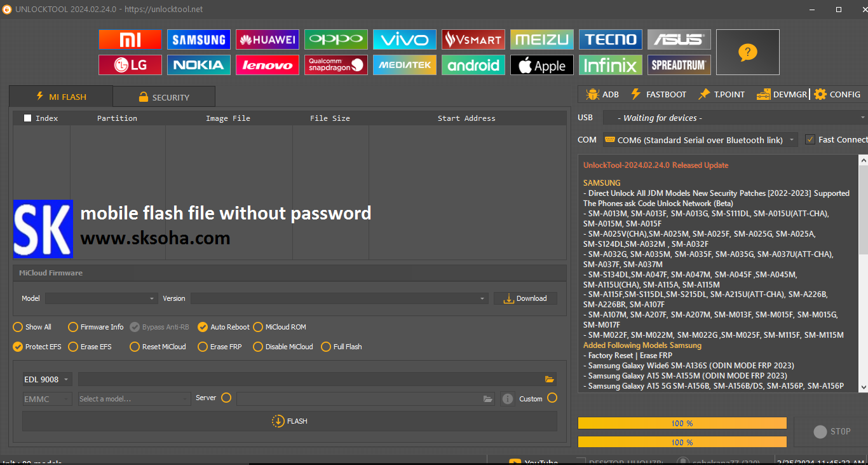Enable the Fast Connect checkbox

tap(810, 139)
